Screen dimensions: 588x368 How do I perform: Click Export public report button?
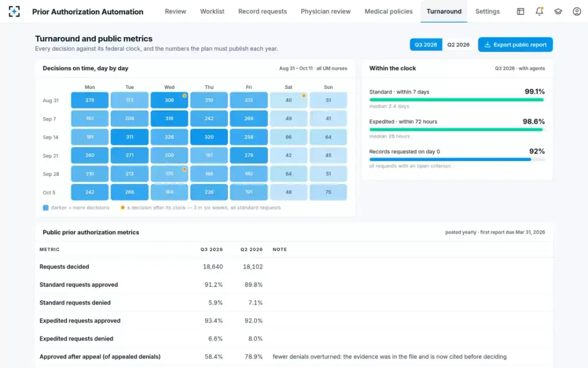(515, 45)
